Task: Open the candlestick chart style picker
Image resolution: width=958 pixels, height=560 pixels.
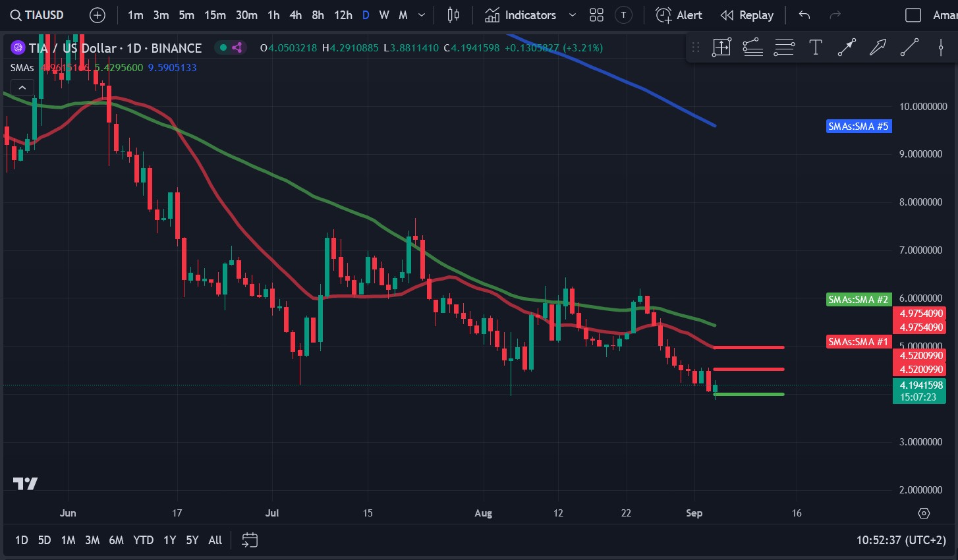Action: point(453,15)
